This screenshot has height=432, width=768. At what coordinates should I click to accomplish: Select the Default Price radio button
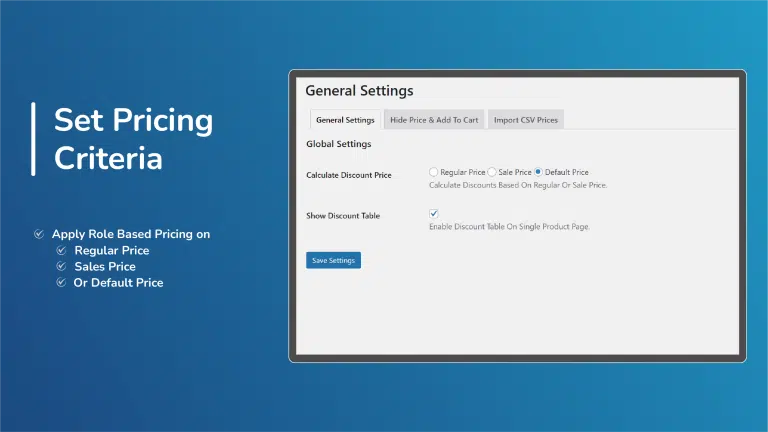coord(539,172)
